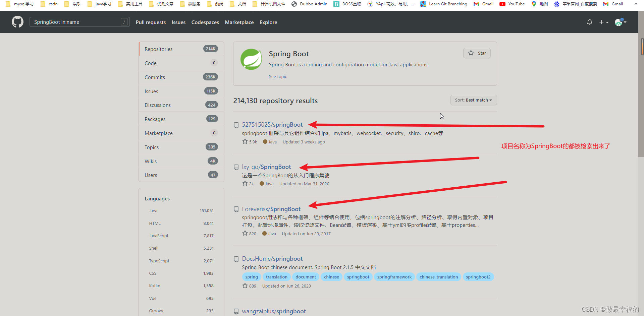Click star count 5.9k of 527515025/springBoot
644x316 pixels.
click(250, 142)
